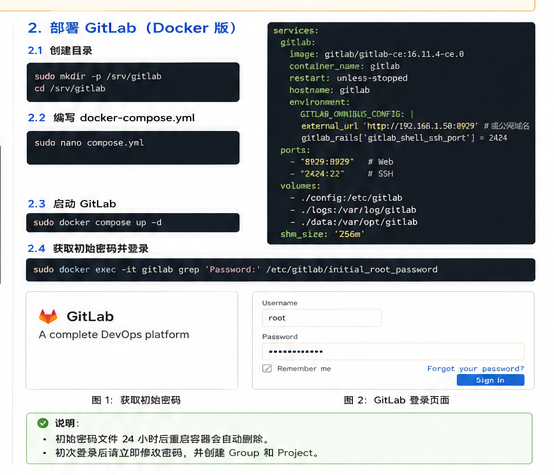Click the Username field containing root
This screenshot has height=475, width=554.
(322, 318)
